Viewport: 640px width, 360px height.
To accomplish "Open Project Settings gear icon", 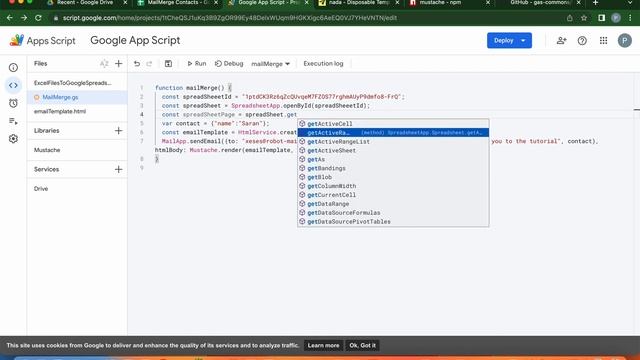I will pyautogui.click(x=13, y=139).
